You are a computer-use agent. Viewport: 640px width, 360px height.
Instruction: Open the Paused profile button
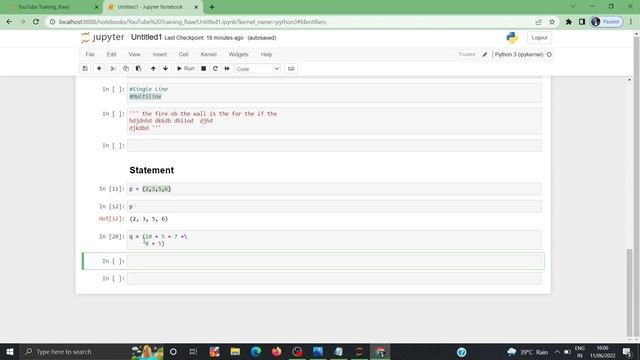[607, 22]
